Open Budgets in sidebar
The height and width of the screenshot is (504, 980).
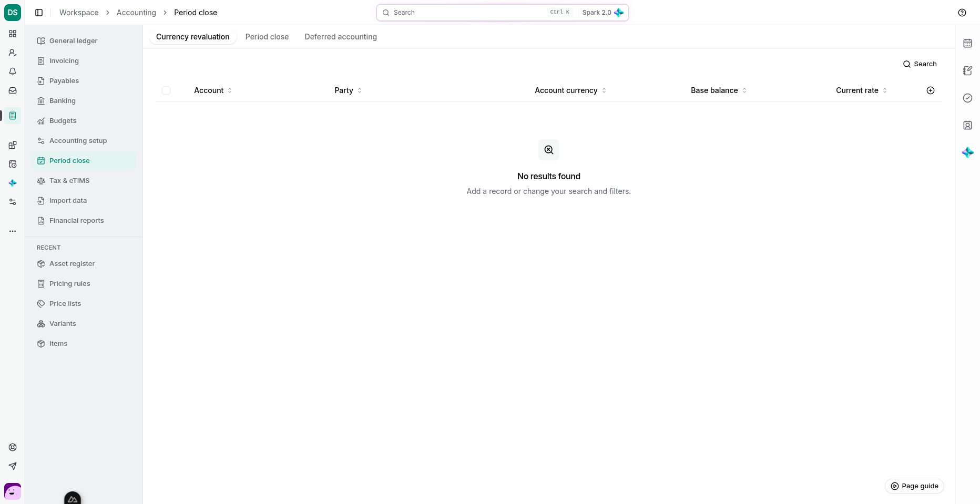pos(84,121)
